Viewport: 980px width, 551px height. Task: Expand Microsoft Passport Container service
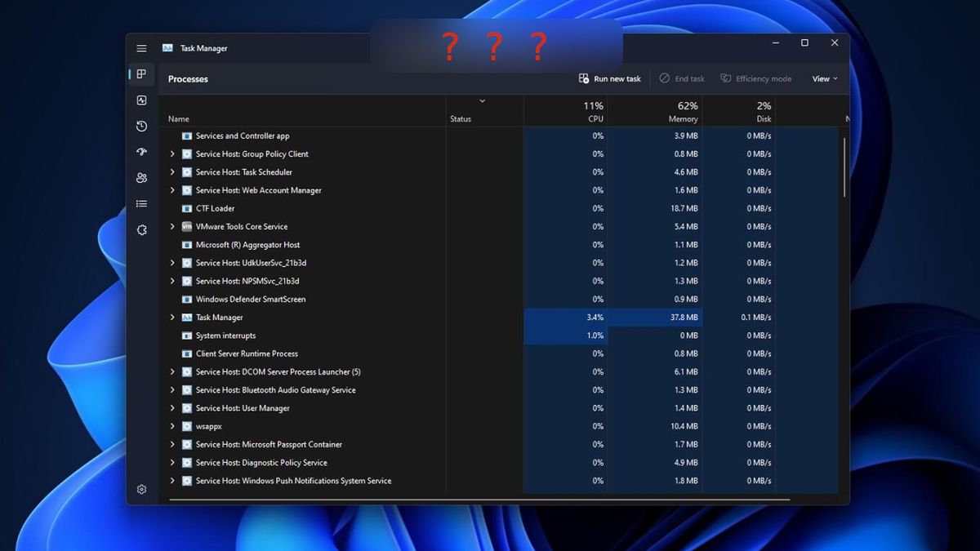(x=172, y=445)
